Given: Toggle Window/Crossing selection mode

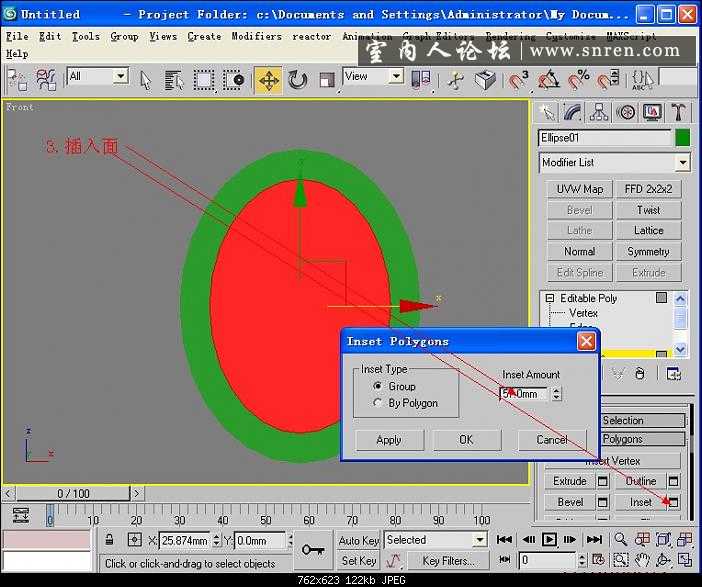Looking at the screenshot, I should coord(234,80).
